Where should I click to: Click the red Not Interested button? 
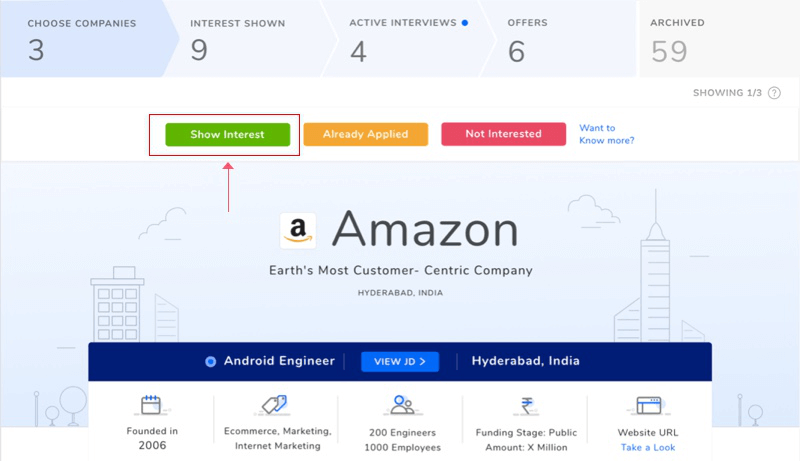[x=504, y=134]
